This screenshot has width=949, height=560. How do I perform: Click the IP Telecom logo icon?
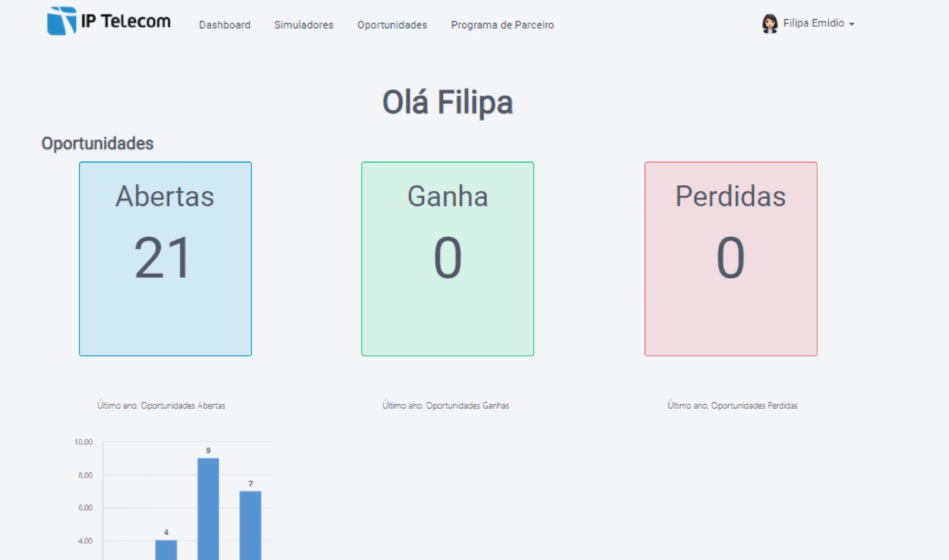click(x=62, y=21)
